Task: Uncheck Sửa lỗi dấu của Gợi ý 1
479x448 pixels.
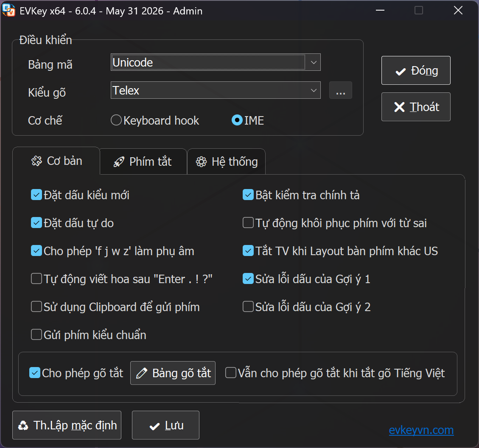Action: (248, 278)
